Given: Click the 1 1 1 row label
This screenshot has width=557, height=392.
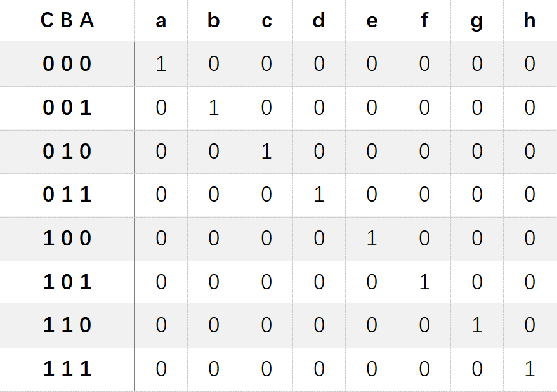Looking at the screenshot, I should (x=67, y=369).
